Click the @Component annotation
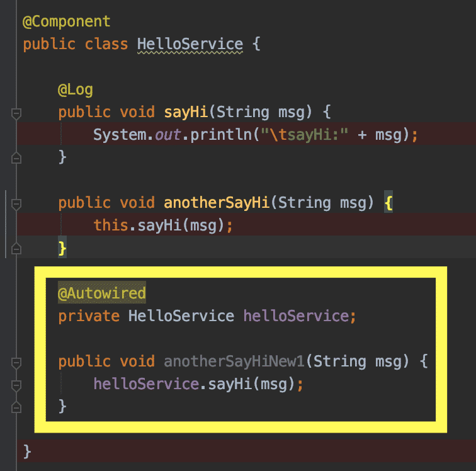Screen dimensions: 476x471 point(66,21)
